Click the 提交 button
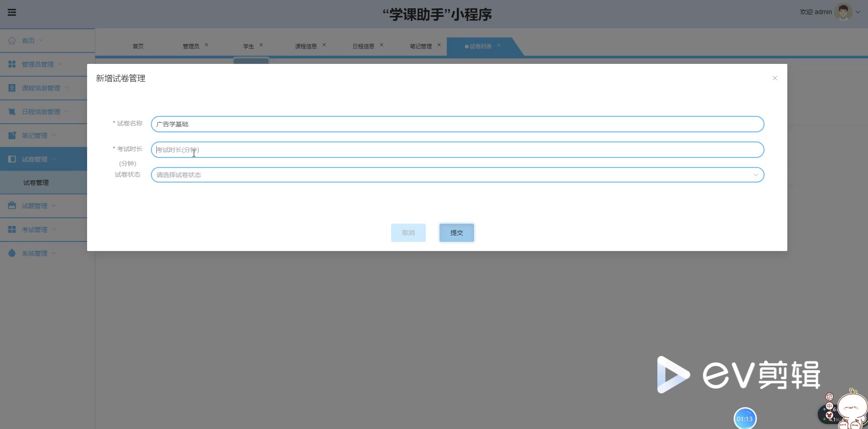The height and width of the screenshot is (429, 868). click(x=457, y=233)
